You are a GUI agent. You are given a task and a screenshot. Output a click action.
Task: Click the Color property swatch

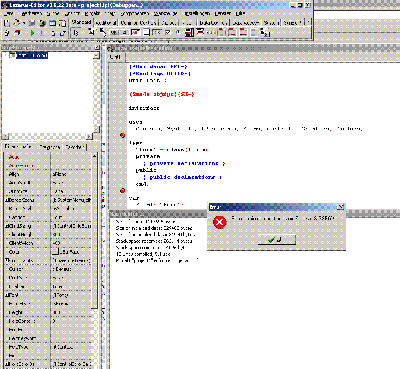click(55, 252)
